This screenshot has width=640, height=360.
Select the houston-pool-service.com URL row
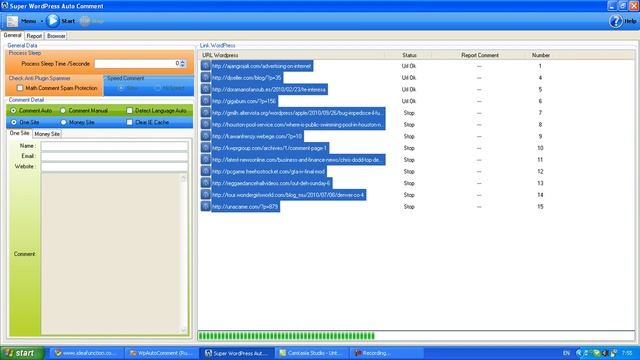coord(298,125)
